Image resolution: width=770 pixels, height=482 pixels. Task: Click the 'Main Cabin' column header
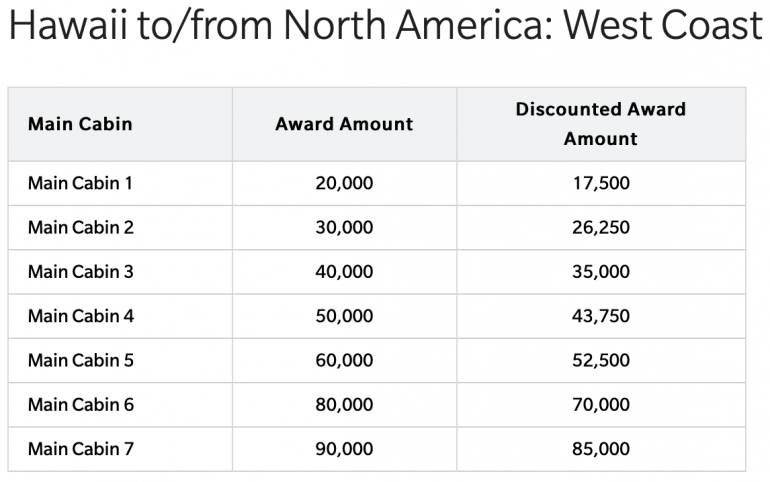(x=80, y=125)
